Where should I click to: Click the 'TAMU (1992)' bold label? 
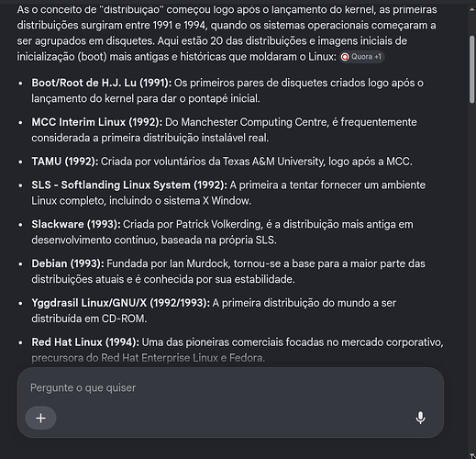(x=65, y=162)
